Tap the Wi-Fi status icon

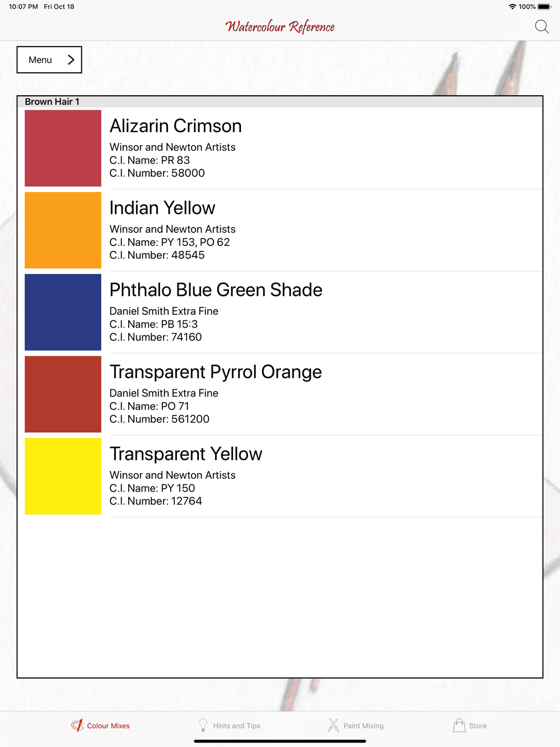tap(512, 7)
